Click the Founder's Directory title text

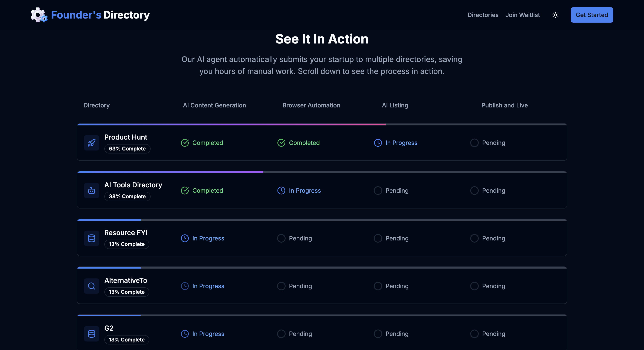100,15
